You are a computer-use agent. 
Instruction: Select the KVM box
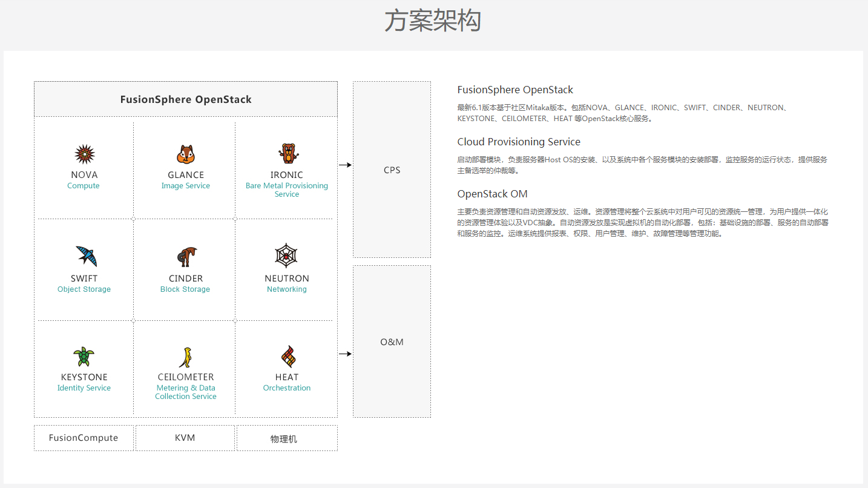185,438
